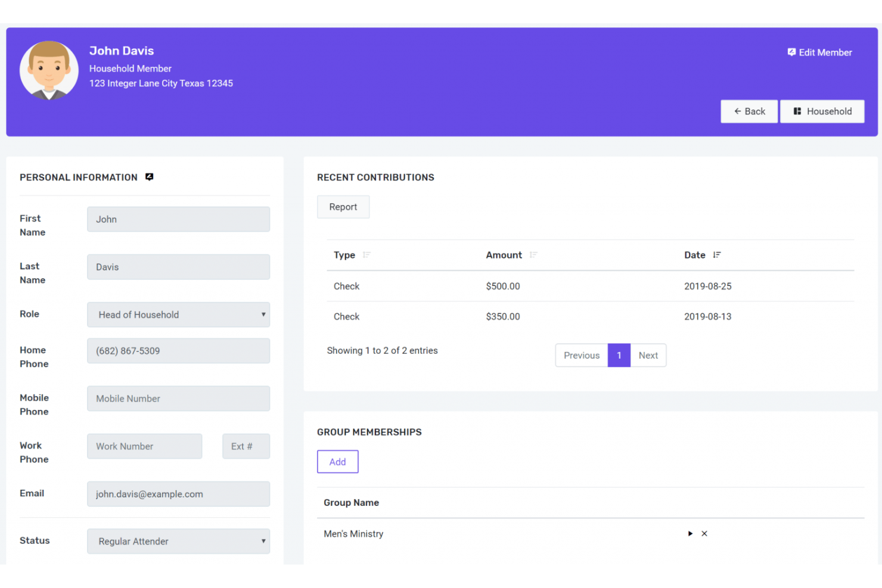Image resolution: width=882 pixels, height=588 pixels.
Task: Click the Ext # input field
Action: pyautogui.click(x=246, y=446)
